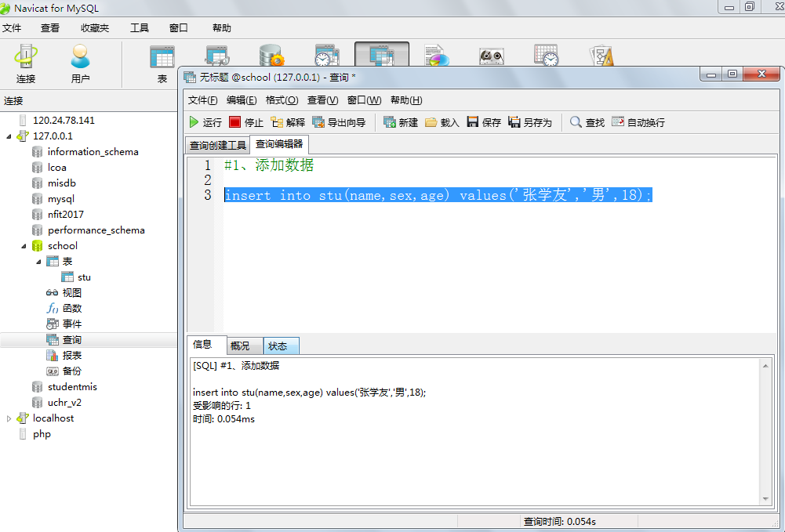Open the Export Wizard (导出向导)

[x=339, y=122]
